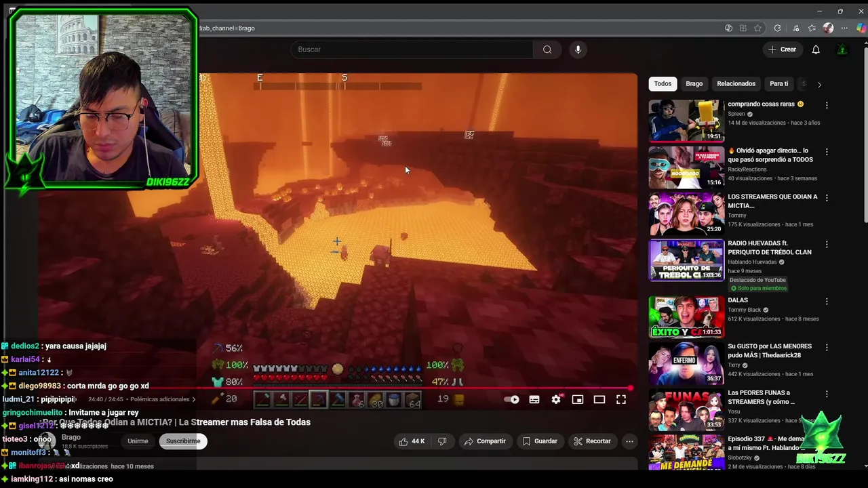Screen dimensions: 868x488
Task: Click Guardar to save video
Action: (x=540, y=441)
